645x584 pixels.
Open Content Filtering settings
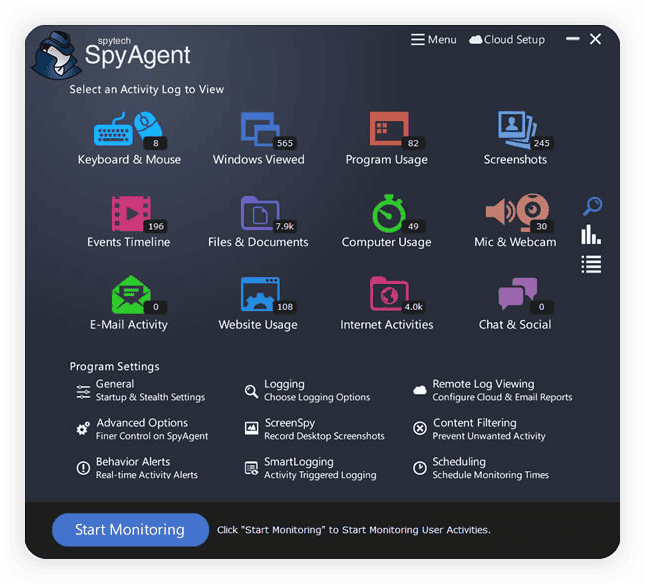(x=479, y=429)
